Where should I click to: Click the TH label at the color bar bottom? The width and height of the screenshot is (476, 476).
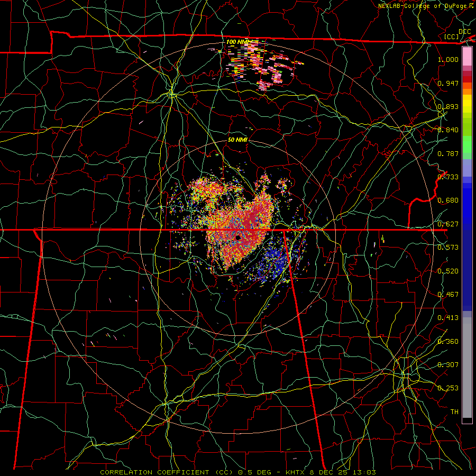click(454, 412)
